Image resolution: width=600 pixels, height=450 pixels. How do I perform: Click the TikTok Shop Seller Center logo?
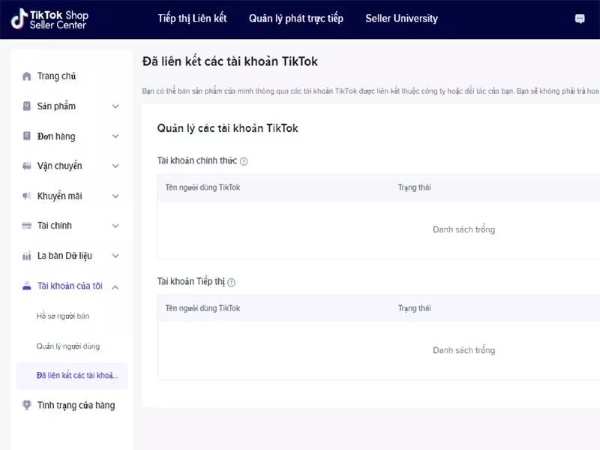coord(49,19)
